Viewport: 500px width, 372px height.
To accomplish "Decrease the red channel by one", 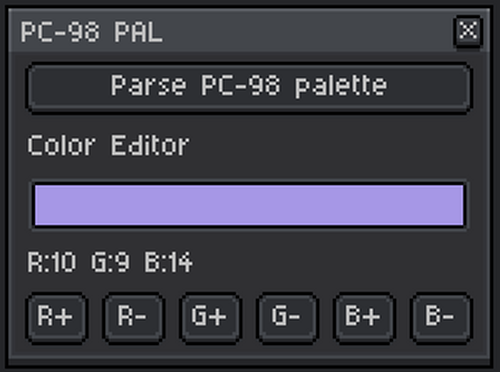I will [134, 318].
